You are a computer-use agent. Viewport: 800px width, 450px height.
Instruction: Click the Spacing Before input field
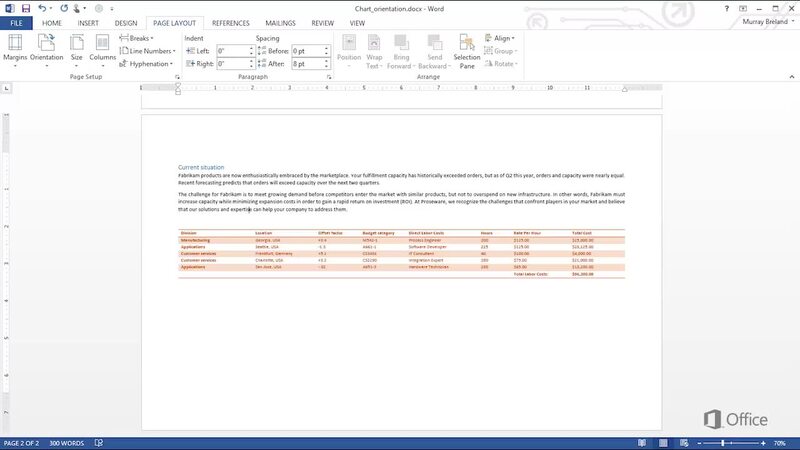coord(308,50)
